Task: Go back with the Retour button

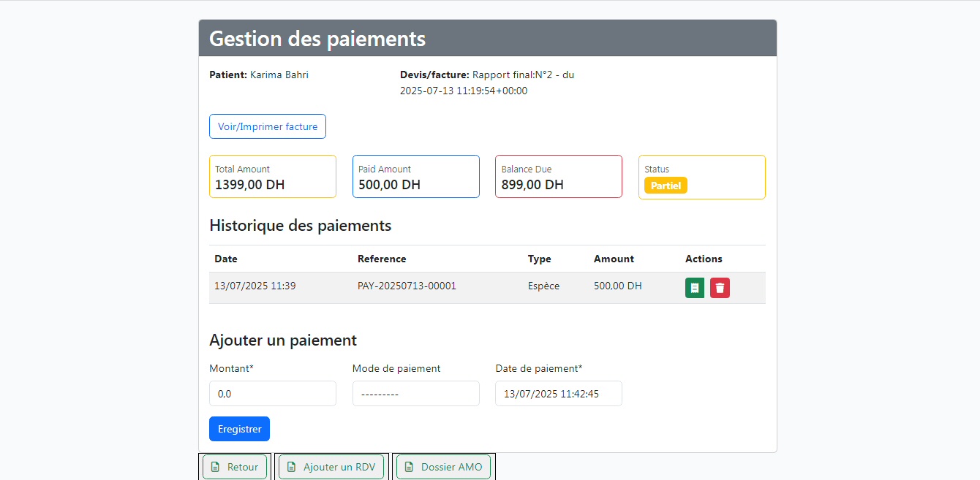Action: pos(235,467)
